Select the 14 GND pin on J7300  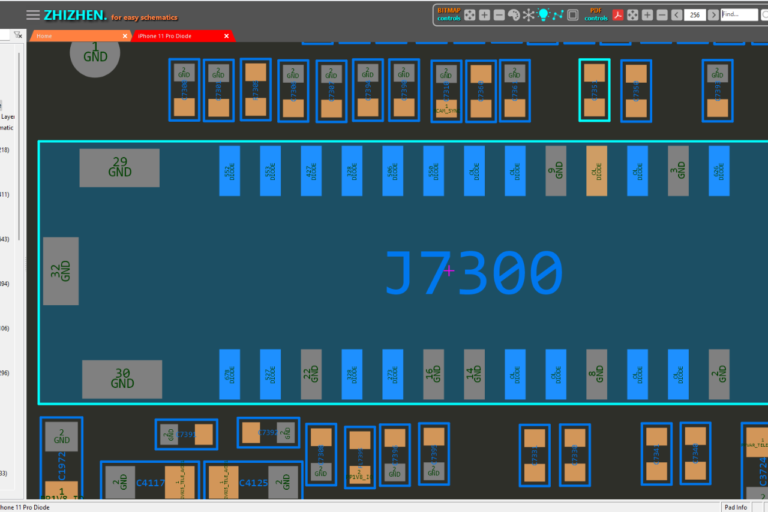coord(474,374)
